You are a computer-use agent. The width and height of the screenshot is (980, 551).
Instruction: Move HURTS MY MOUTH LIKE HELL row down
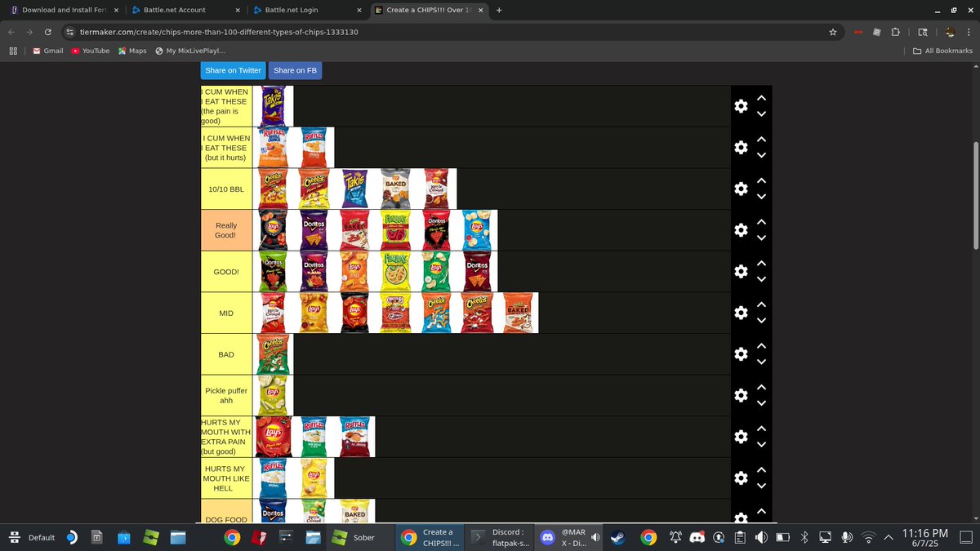coord(761,487)
